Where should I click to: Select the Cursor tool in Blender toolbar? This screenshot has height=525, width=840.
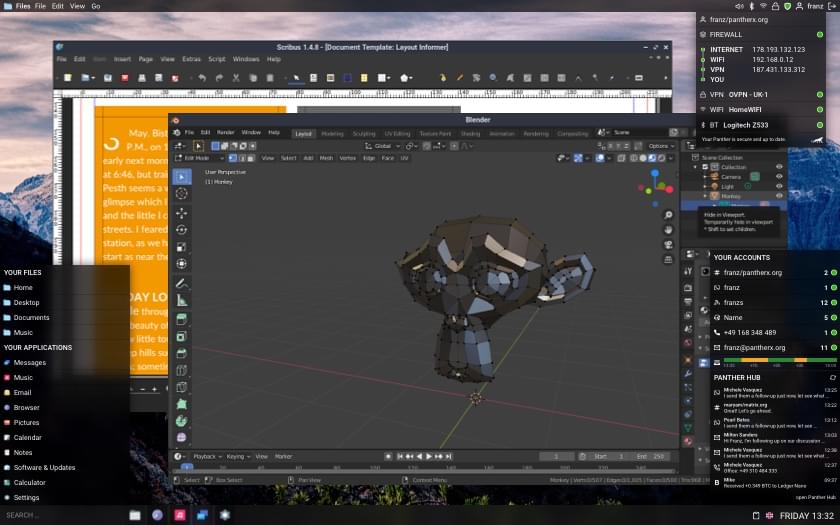(182, 193)
